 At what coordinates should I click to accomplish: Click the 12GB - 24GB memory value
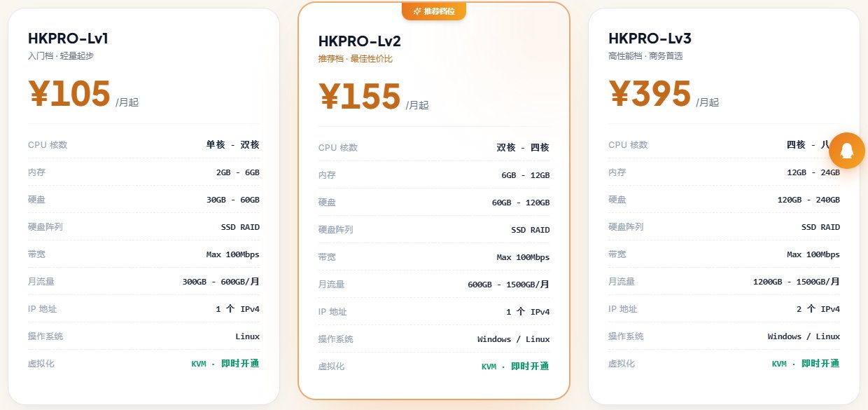(813, 172)
